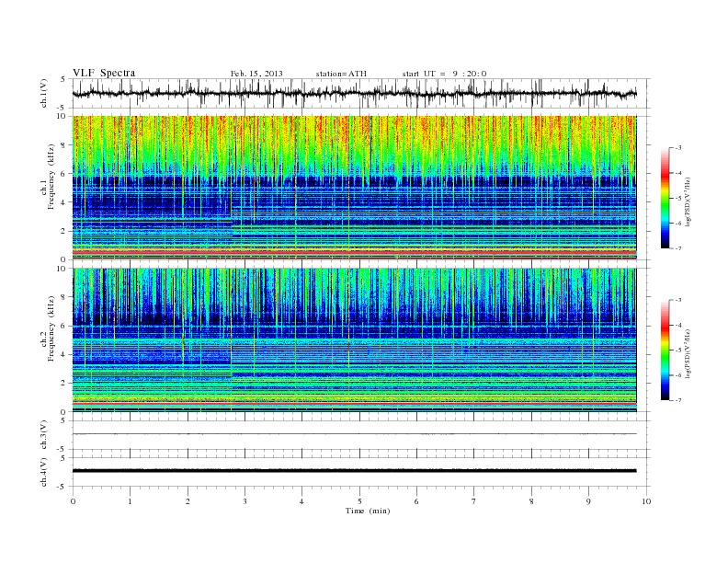Click the -3 label on ch.1 color bar
The height and width of the screenshot is (563, 728).
[677, 148]
